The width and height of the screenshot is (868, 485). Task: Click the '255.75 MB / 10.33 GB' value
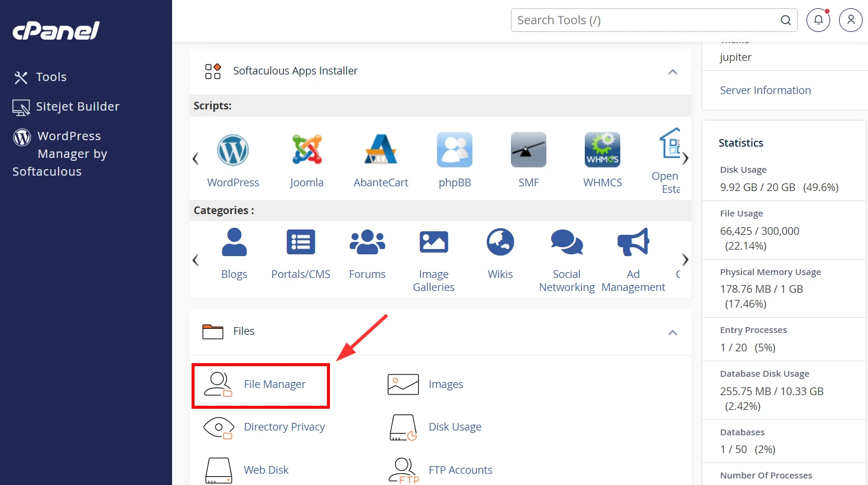click(772, 392)
